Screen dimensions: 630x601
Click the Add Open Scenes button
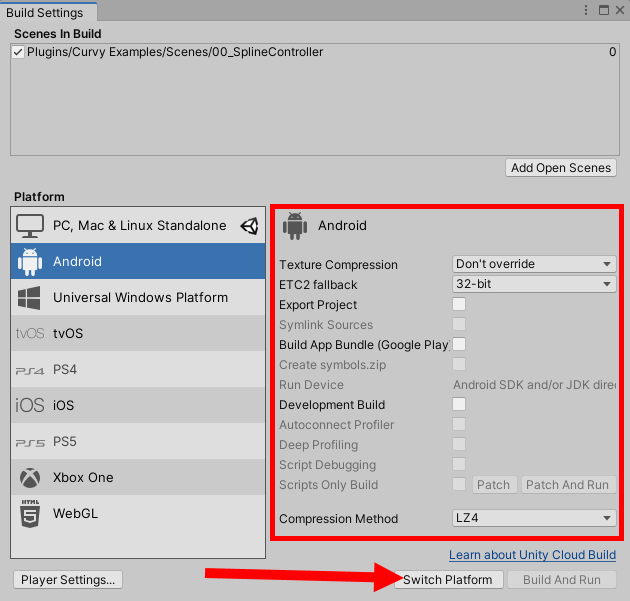(x=560, y=168)
